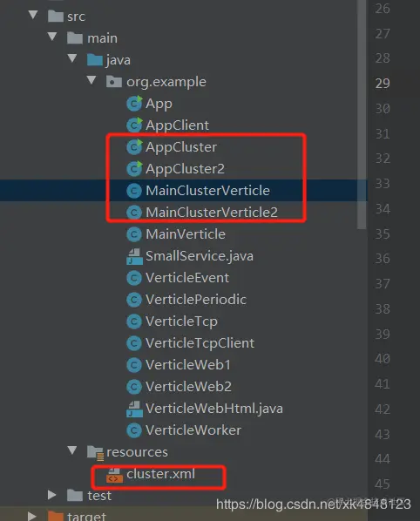This screenshot has height=521, width=420.
Task: Collapse the resources folder arrow
Action: click(72, 451)
